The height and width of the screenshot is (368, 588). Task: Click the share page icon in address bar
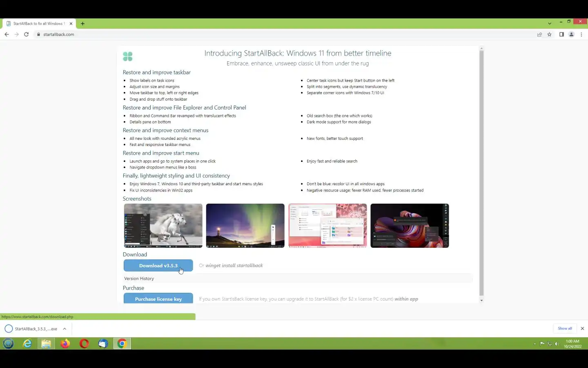tap(539, 34)
